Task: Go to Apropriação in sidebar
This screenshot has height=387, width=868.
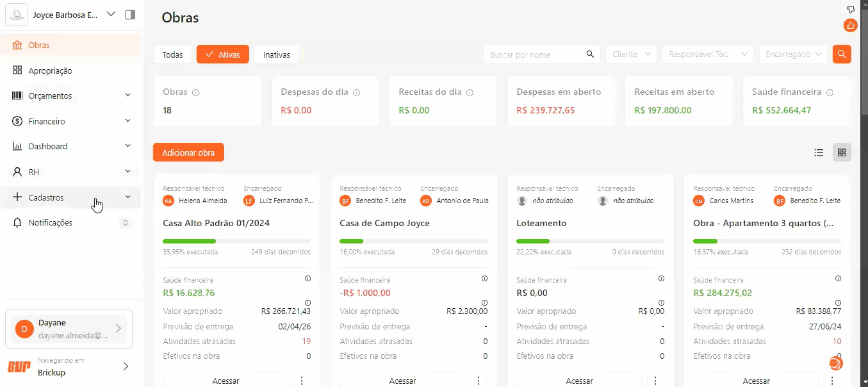Action: tap(72, 70)
